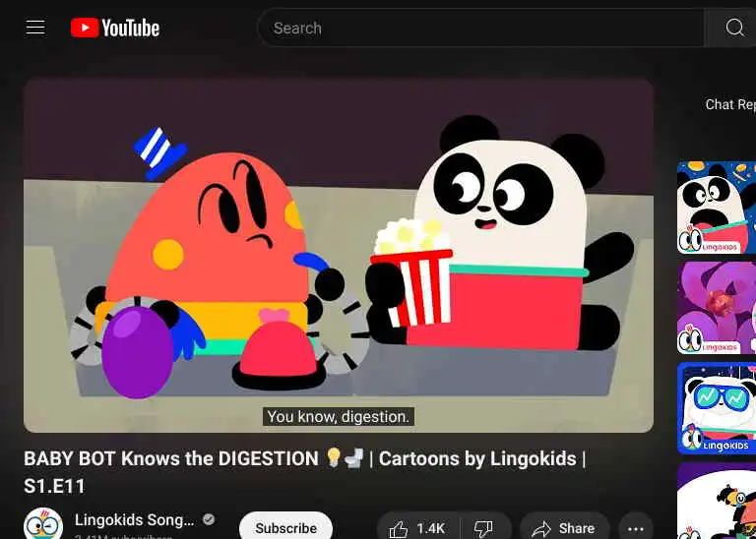Click the 'You know, digestion.' caption text
756x539 pixels.
tap(338, 417)
